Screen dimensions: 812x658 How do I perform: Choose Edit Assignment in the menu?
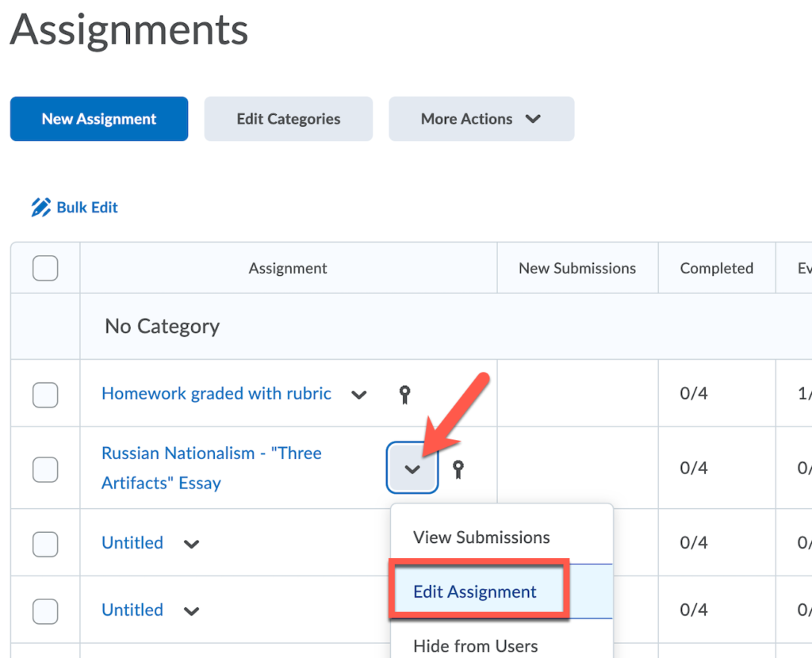474,591
